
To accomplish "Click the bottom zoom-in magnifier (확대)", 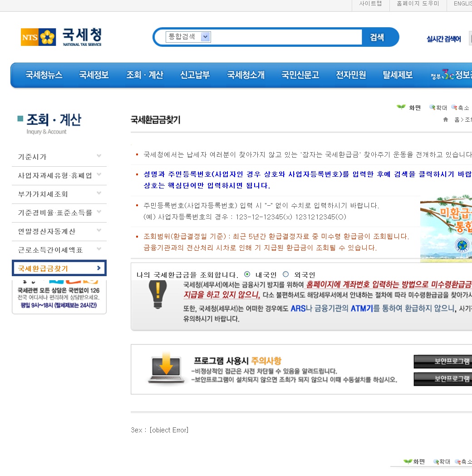I will click(436, 461).
